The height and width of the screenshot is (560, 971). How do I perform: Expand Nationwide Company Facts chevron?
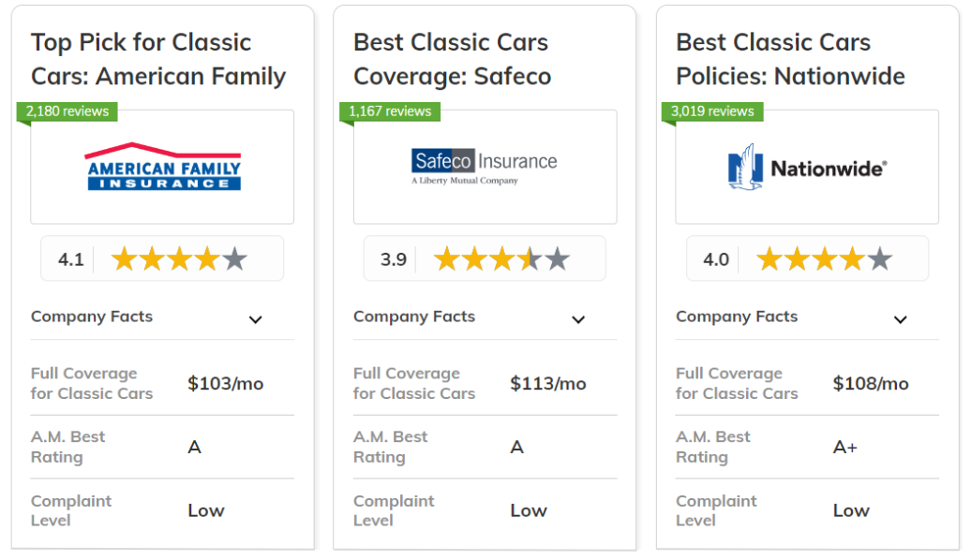(901, 319)
